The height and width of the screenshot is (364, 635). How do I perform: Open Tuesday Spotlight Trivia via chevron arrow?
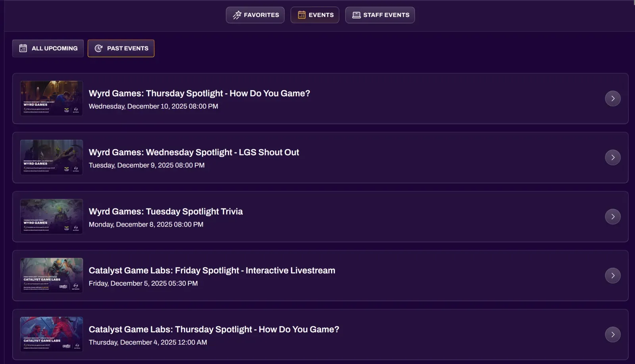(x=612, y=217)
